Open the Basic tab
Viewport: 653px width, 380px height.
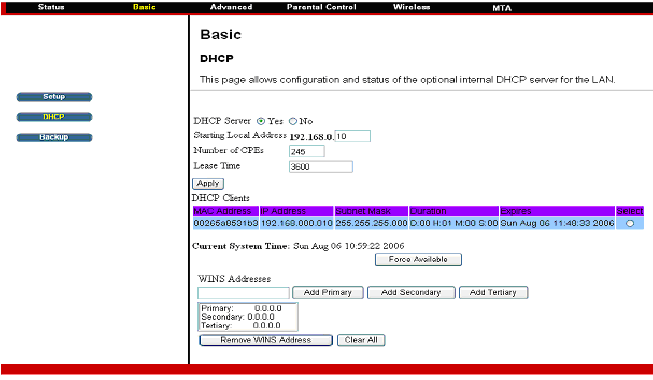click(144, 7)
